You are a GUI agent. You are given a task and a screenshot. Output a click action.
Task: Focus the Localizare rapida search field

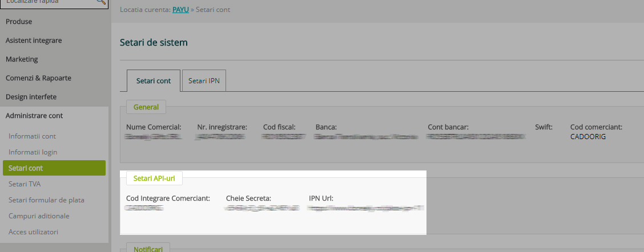tap(49, 3)
